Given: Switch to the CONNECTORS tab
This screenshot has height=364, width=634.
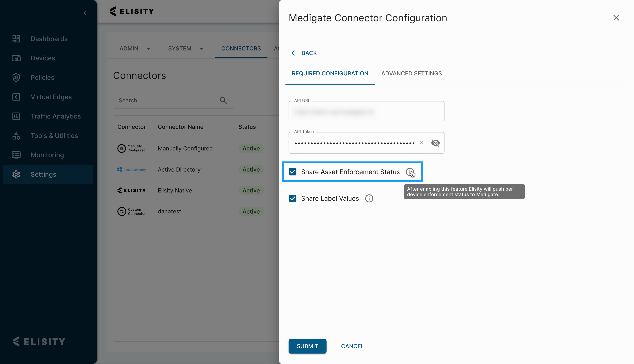Looking at the screenshot, I should click(241, 48).
